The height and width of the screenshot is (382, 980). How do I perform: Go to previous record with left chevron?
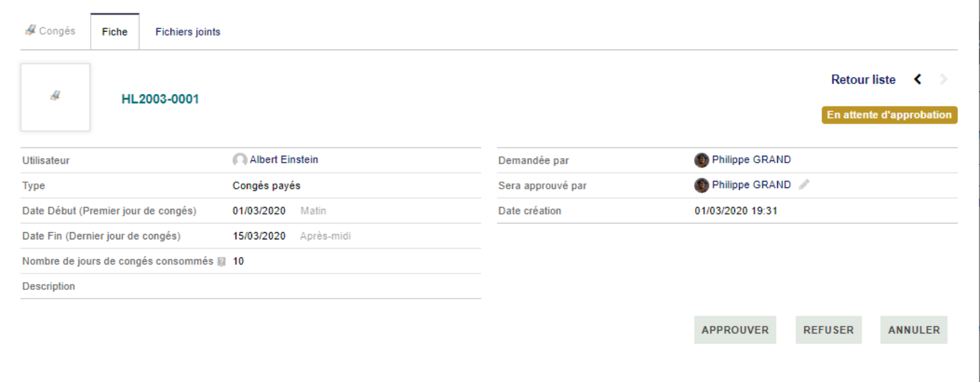(917, 80)
